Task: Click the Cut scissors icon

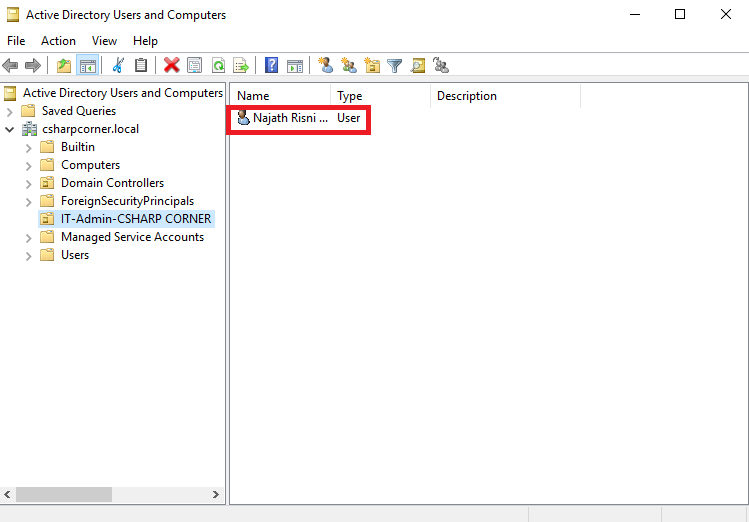Action: coord(118,65)
